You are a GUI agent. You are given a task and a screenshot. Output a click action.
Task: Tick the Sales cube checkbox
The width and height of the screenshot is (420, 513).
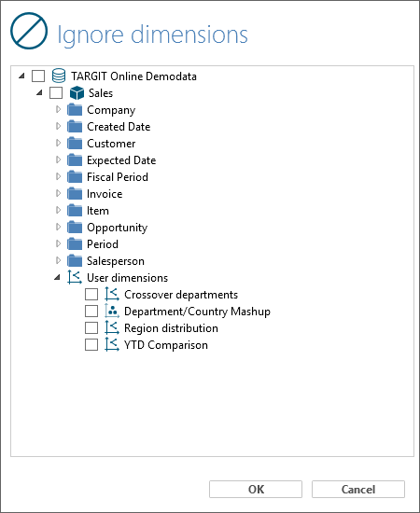[x=56, y=93]
